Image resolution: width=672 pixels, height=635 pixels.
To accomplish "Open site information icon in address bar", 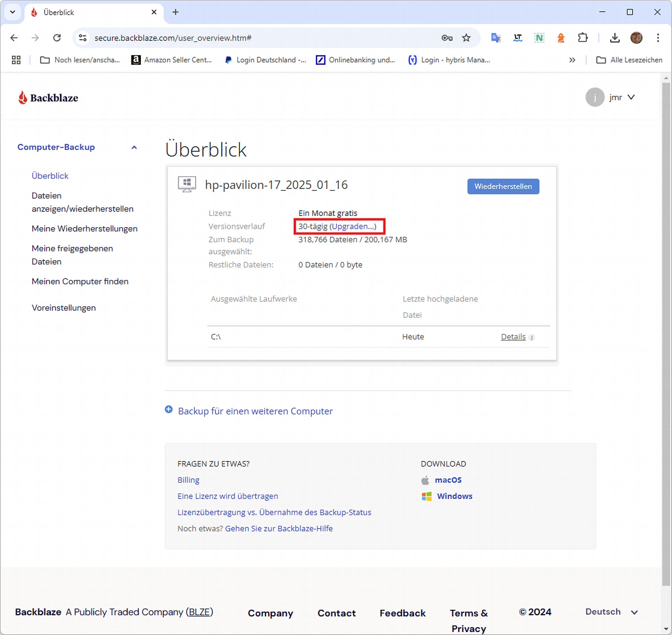I will click(83, 38).
